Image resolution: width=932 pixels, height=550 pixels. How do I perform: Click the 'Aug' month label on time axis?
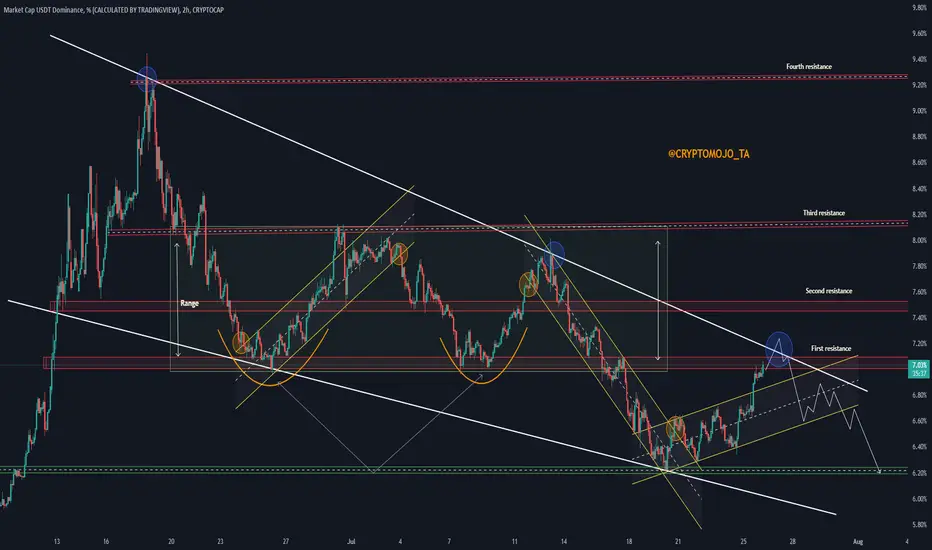(x=858, y=542)
